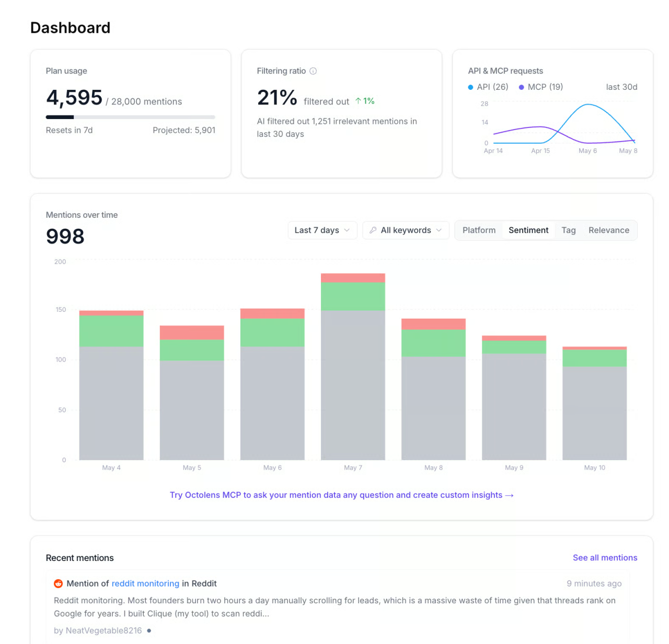This screenshot has height=644, width=669.
Task: Click the Filtering ratio info icon
Action: [x=313, y=71]
